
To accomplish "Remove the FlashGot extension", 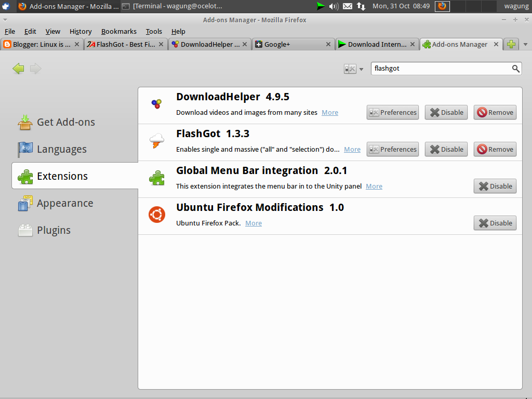I will [495, 149].
